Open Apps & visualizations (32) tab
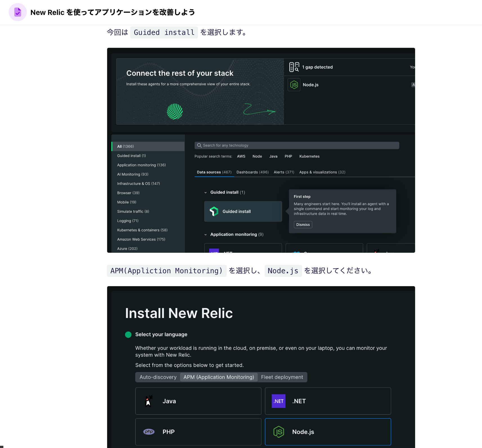Image resolution: width=482 pixels, height=448 pixels. (322, 172)
